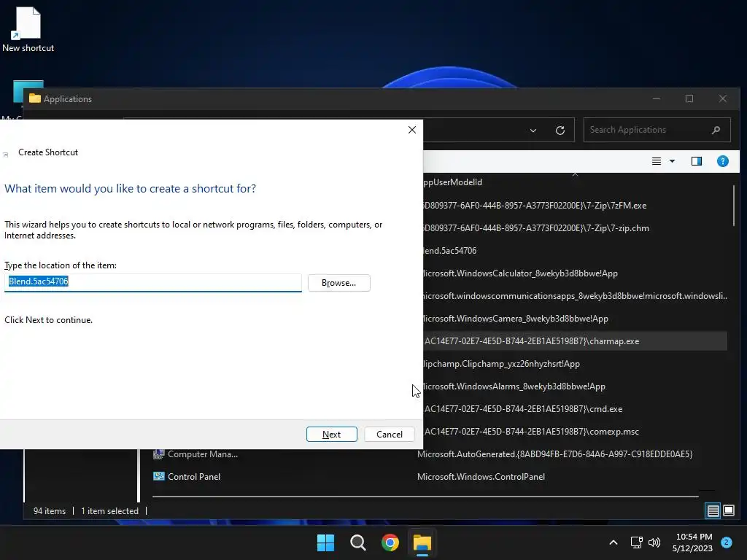
Task: Select the windowscommunicationsapps row
Action: tap(575, 296)
